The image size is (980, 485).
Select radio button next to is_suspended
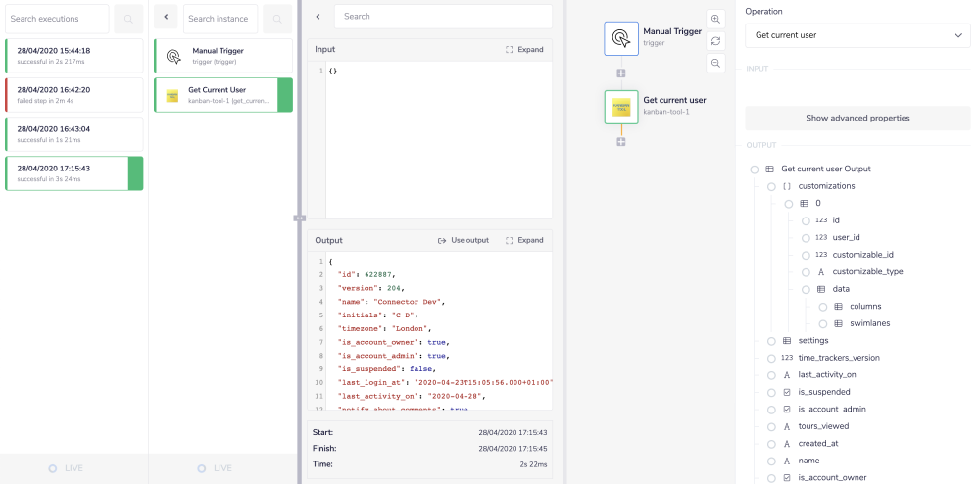pyautogui.click(x=771, y=392)
